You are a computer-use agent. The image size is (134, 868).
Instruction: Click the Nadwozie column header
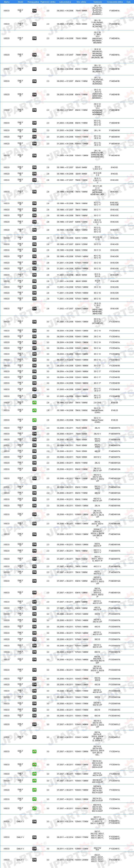pyautogui.click(x=98, y=2)
